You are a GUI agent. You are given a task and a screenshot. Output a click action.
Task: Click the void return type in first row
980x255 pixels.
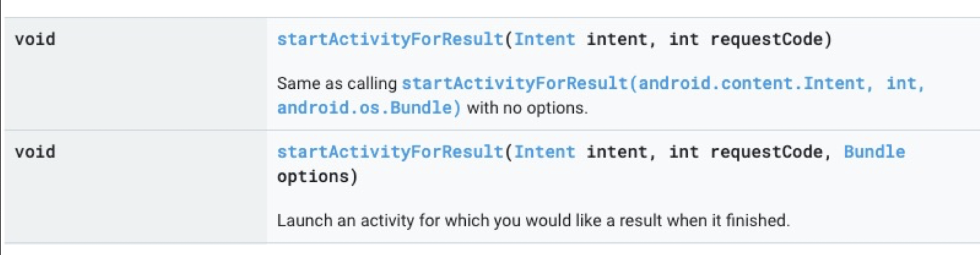click(35, 39)
